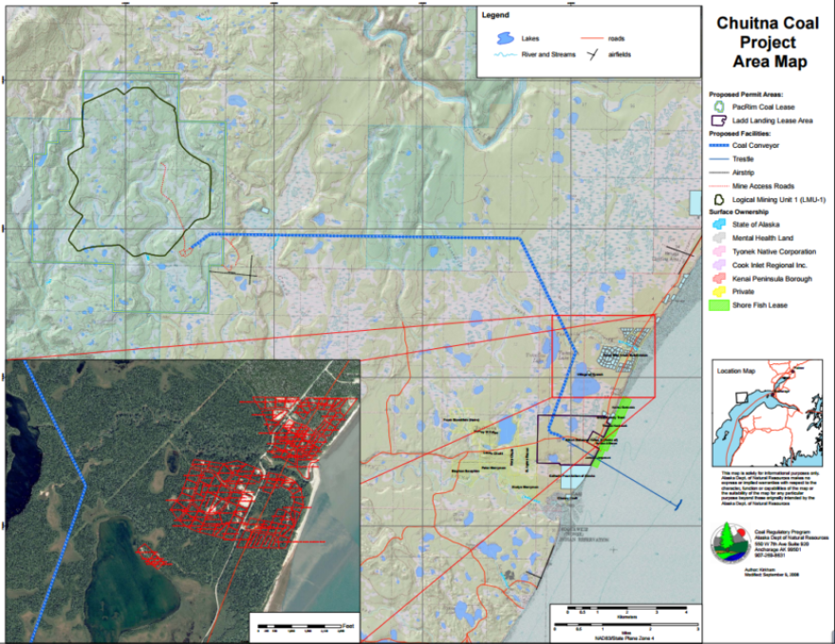Pick the yellow Private ownership swatch

(x=721, y=292)
